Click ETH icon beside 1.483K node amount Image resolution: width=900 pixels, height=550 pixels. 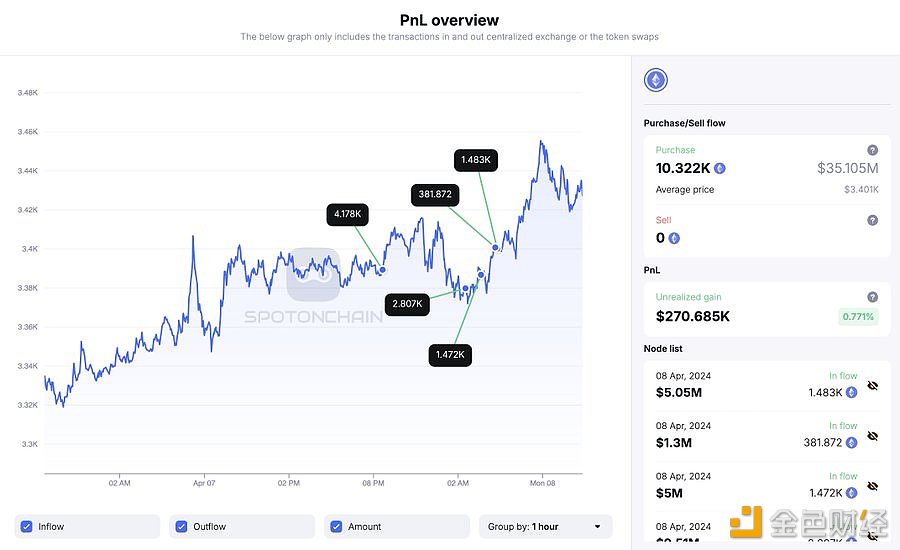click(x=851, y=392)
